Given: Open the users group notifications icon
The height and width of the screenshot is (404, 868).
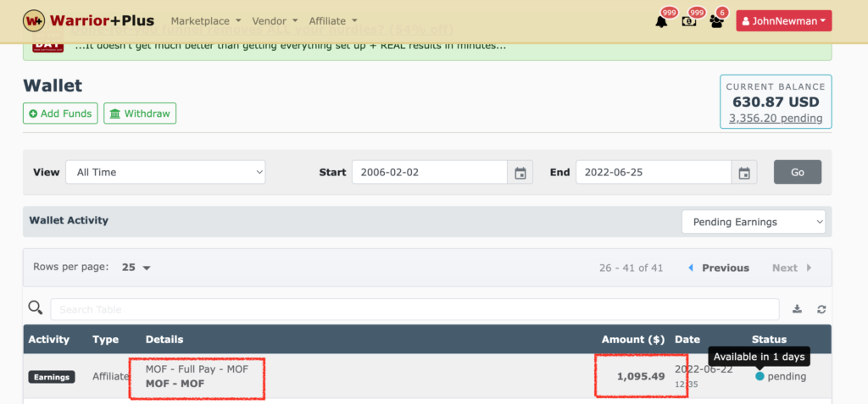Looking at the screenshot, I should point(716,21).
